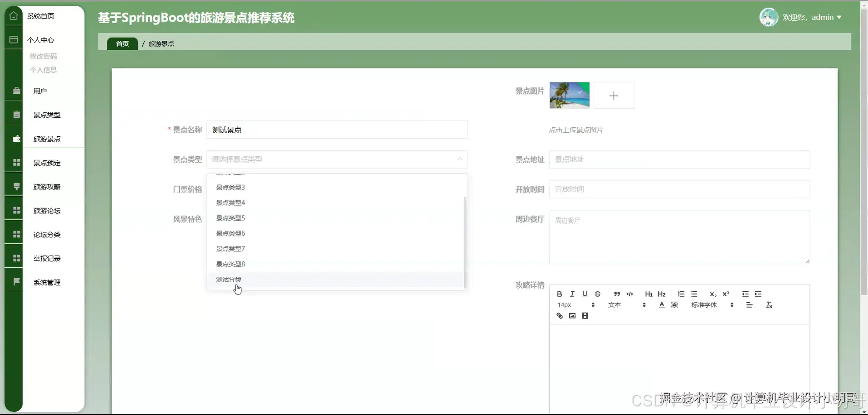Insert a code block in the editor
The width and height of the screenshot is (868, 415).
pyautogui.click(x=629, y=294)
